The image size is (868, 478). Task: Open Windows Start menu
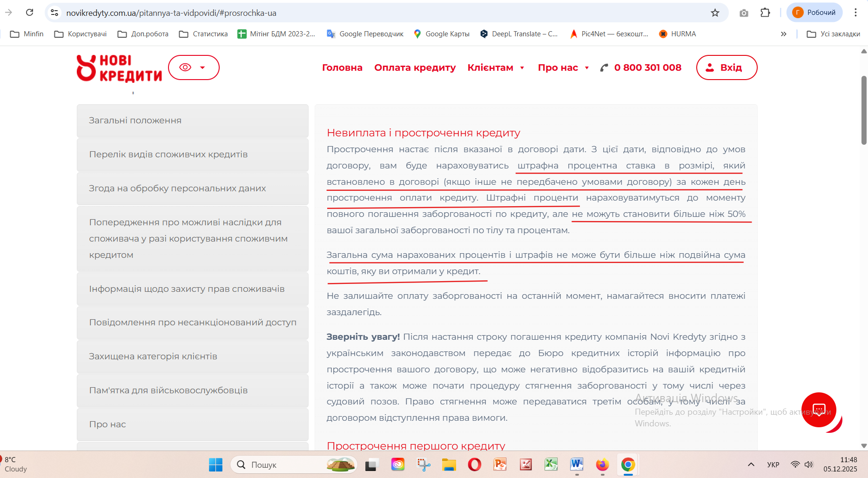pos(215,465)
